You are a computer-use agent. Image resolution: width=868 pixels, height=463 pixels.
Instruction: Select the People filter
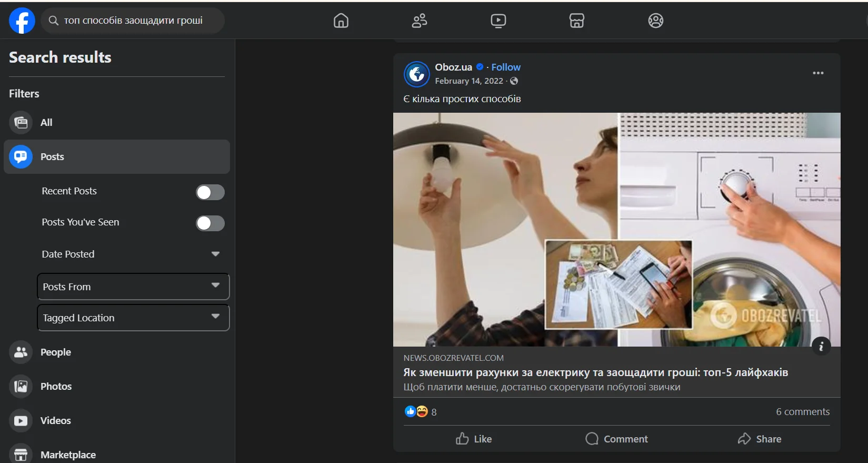[x=117, y=352]
